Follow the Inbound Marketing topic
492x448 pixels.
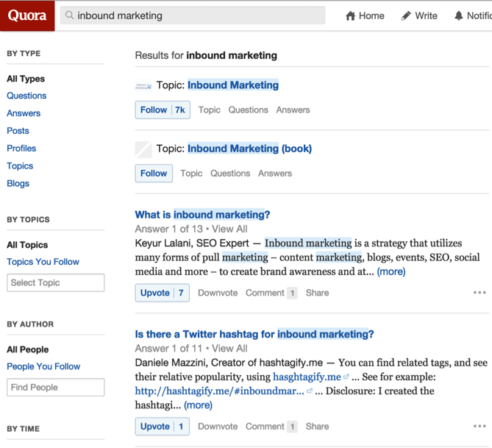[163, 110]
